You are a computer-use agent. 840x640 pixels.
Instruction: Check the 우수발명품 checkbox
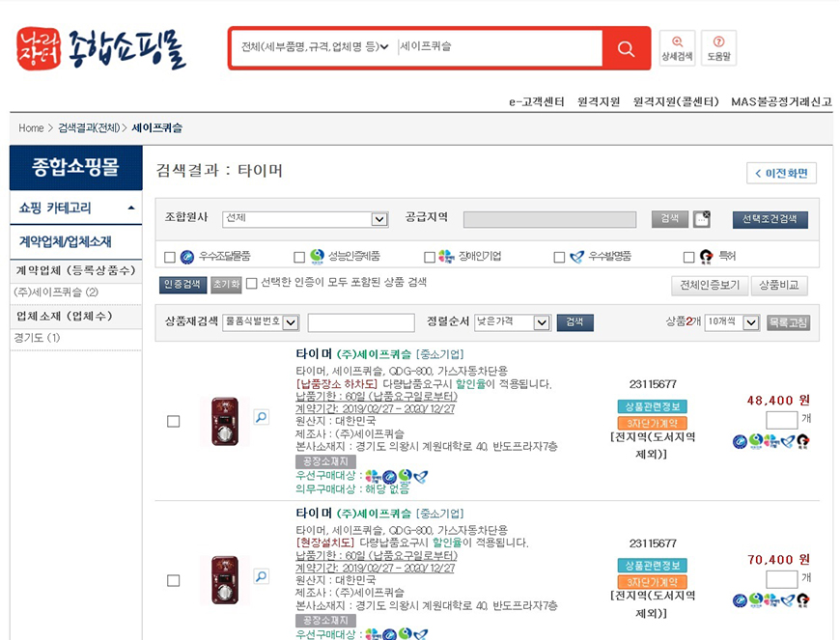click(x=559, y=258)
